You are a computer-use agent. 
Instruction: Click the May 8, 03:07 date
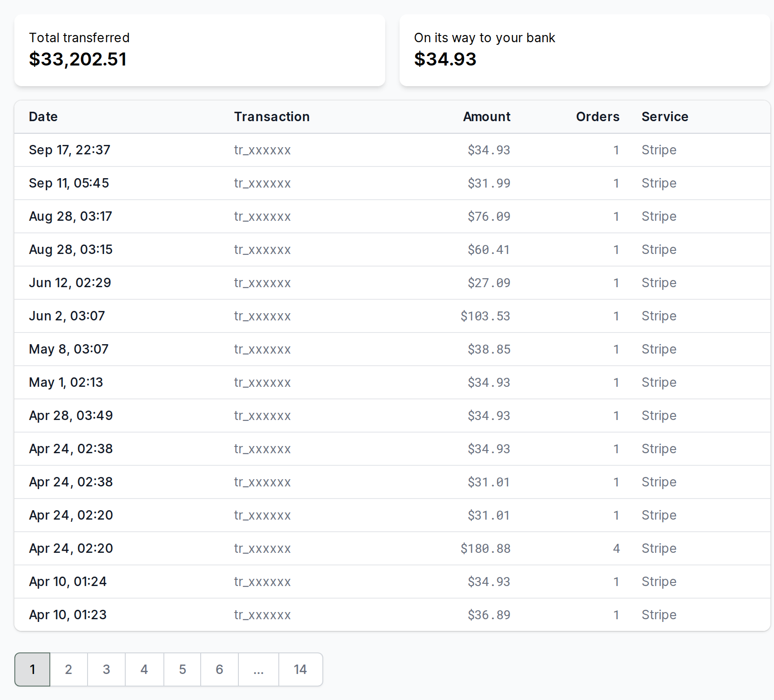(69, 349)
